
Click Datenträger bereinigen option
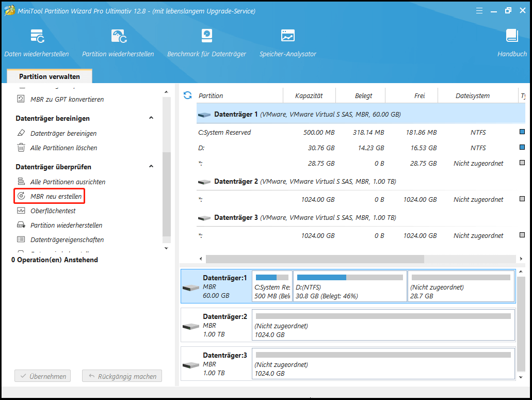pyautogui.click(x=63, y=133)
